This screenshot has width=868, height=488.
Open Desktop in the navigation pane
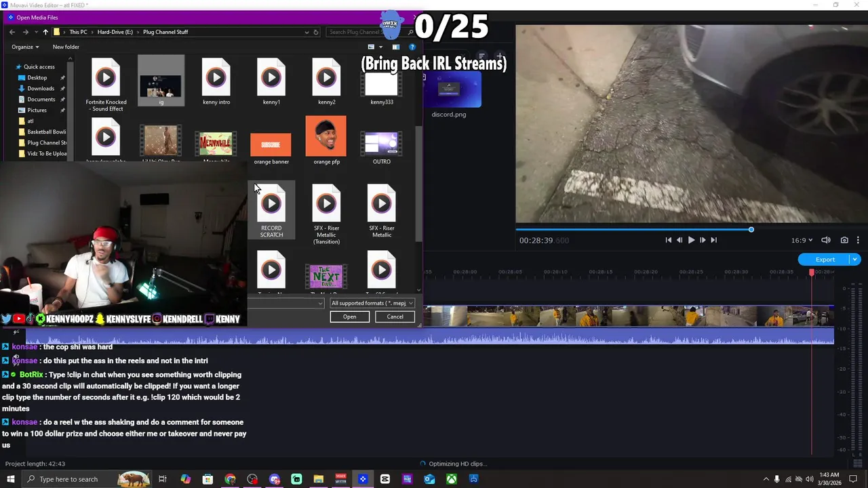click(x=37, y=77)
